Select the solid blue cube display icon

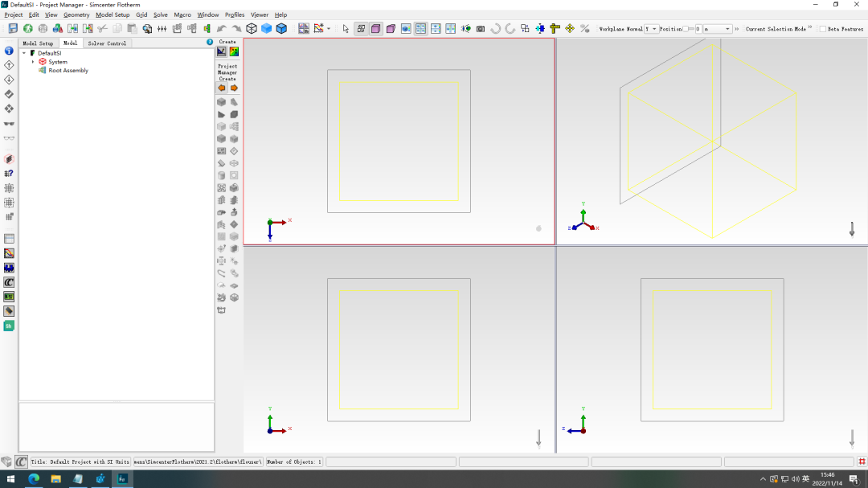[266, 28]
